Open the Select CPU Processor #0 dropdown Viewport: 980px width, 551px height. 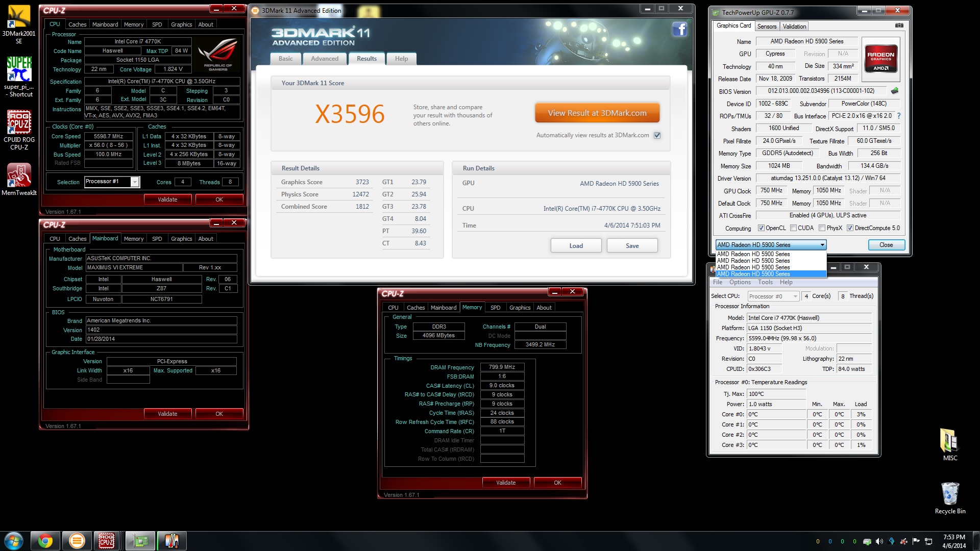tap(773, 296)
